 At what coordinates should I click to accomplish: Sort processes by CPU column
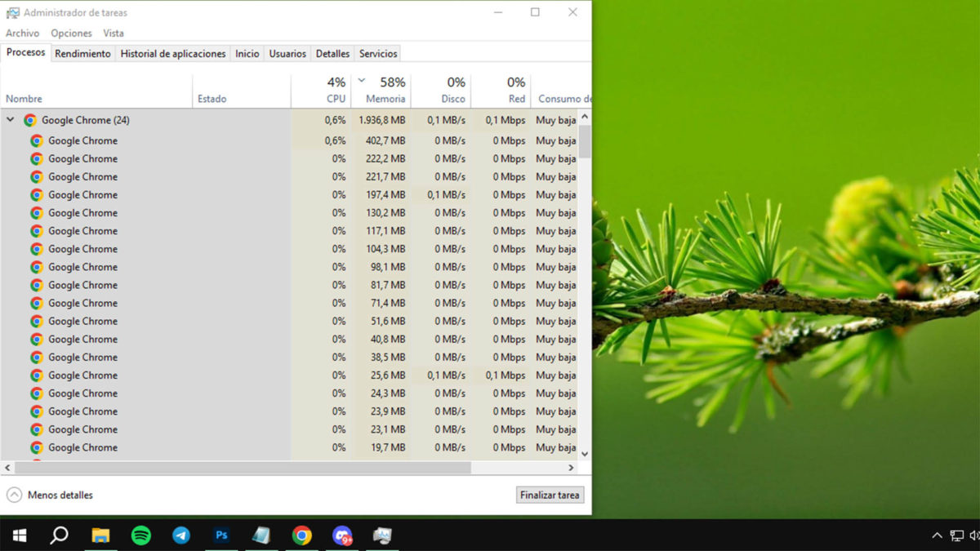click(x=321, y=91)
